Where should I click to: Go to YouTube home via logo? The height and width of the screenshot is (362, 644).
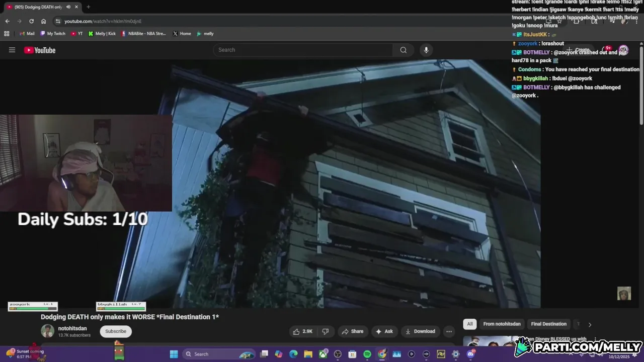point(40,50)
